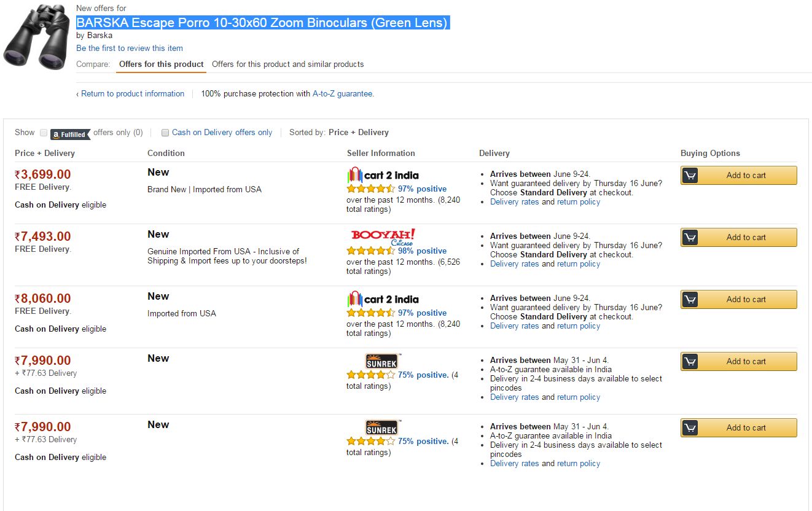This screenshot has width=812, height=511.
Task: Go back via 'Return to product information'
Action: [133, 94]
